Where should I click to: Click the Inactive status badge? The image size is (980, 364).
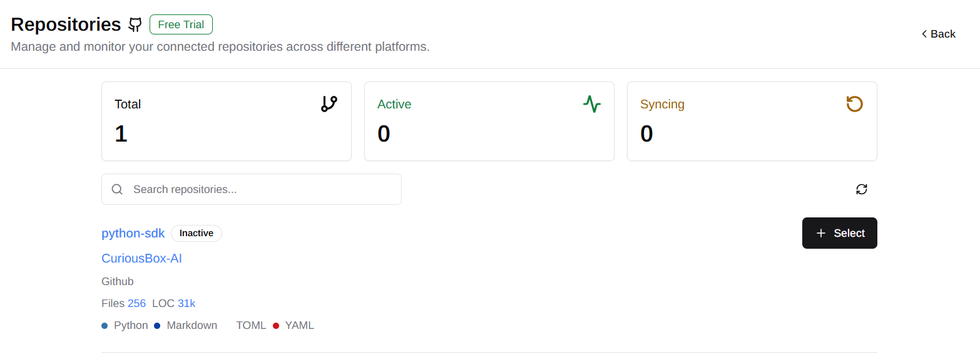[197, 233]
